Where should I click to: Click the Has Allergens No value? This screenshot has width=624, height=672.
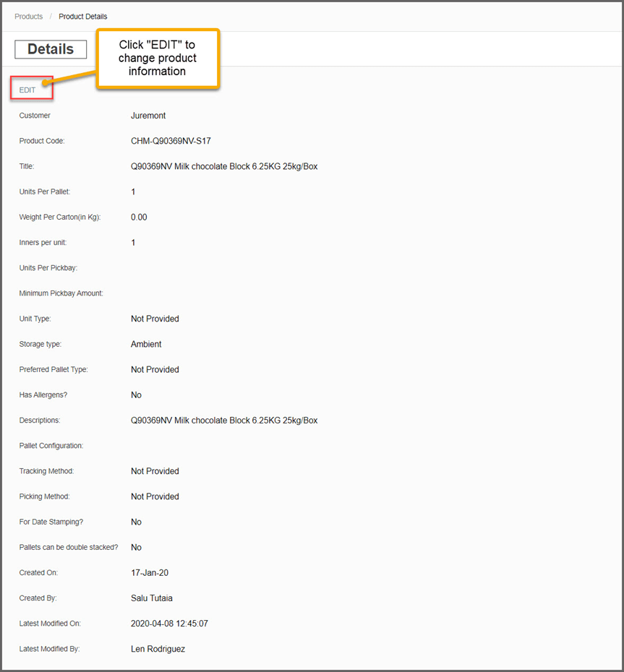coord(136,395)
